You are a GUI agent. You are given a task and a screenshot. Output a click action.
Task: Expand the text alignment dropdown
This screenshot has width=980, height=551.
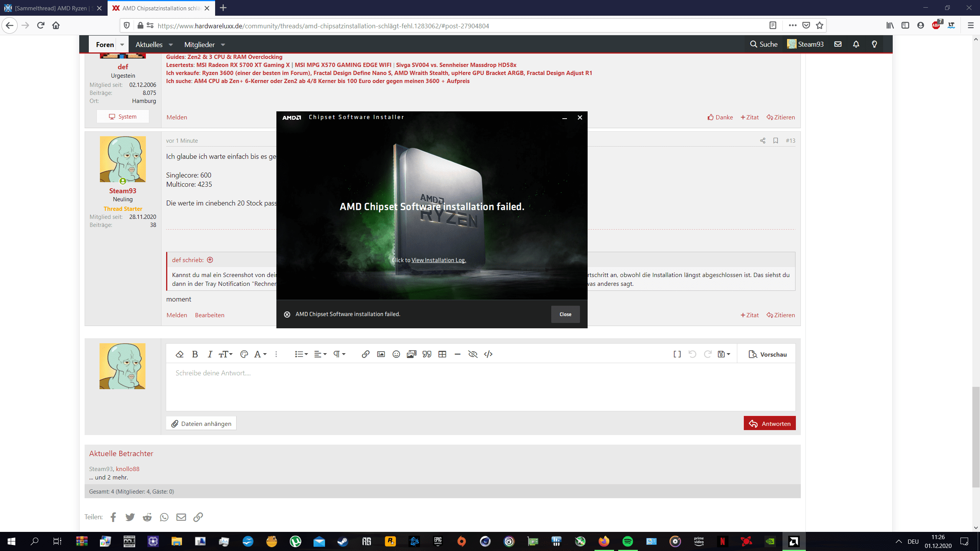click(x=320, y=354)
